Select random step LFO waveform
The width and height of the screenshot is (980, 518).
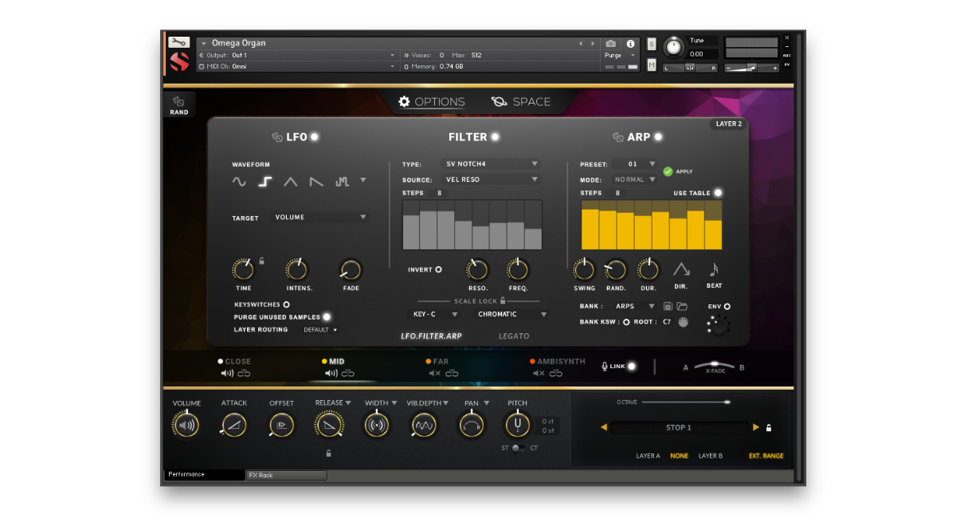point(343,182)
